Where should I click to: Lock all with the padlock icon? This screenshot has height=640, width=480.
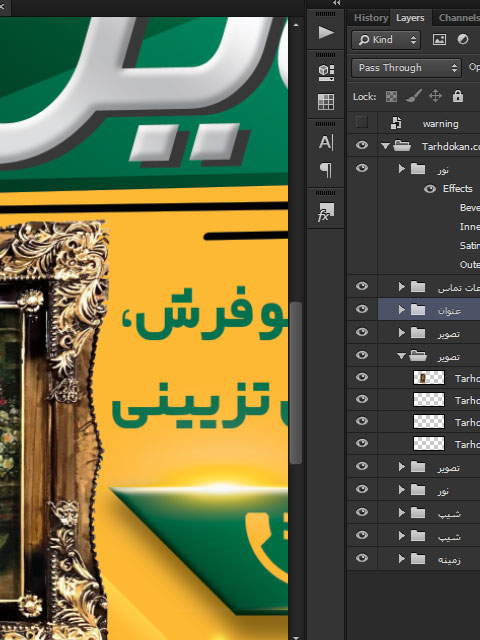[x=458, y=96]
